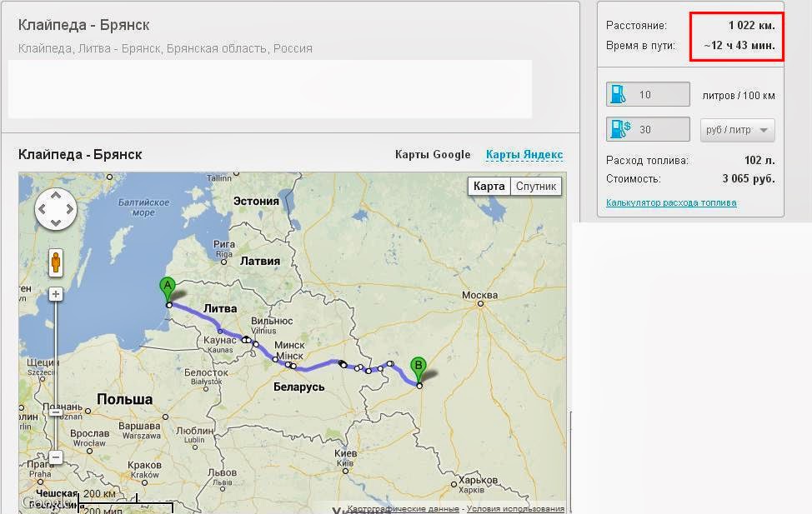Click the Рига city label on map
Image resolution: width=812 pixels, height=514 pixels.
pyautogui.click(x=223, y=244)
